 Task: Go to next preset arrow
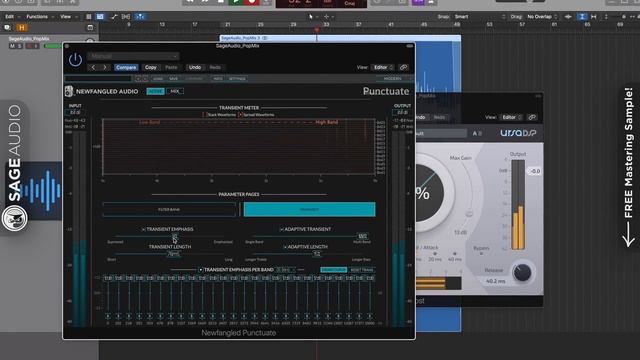(105, 67)
